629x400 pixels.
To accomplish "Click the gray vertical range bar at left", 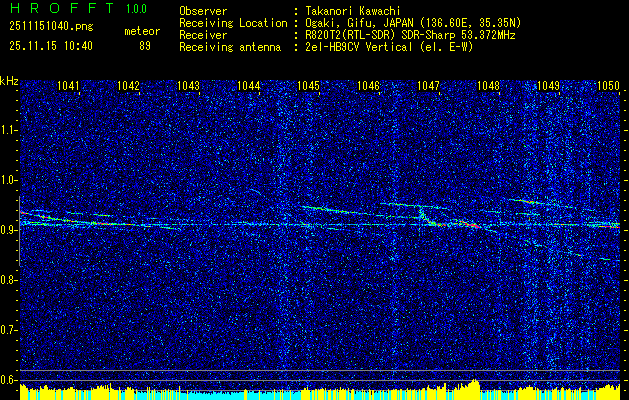I will [19, 231].
